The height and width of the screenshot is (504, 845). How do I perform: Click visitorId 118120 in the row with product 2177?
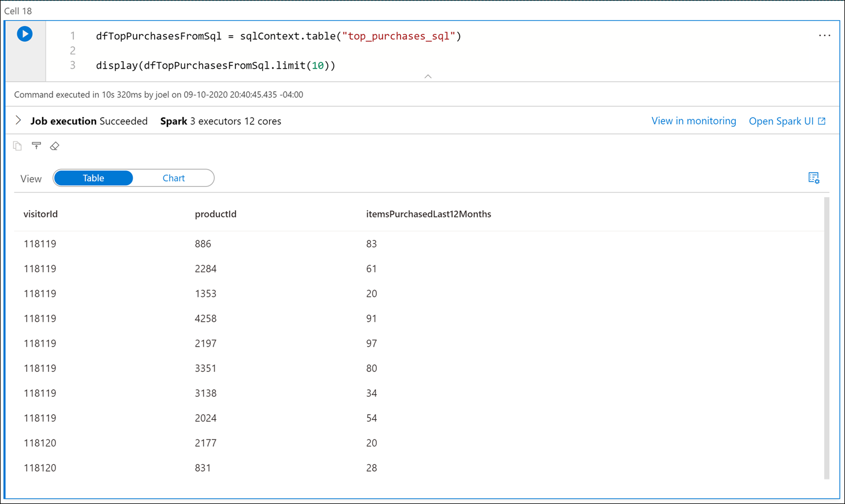[40, 442]
